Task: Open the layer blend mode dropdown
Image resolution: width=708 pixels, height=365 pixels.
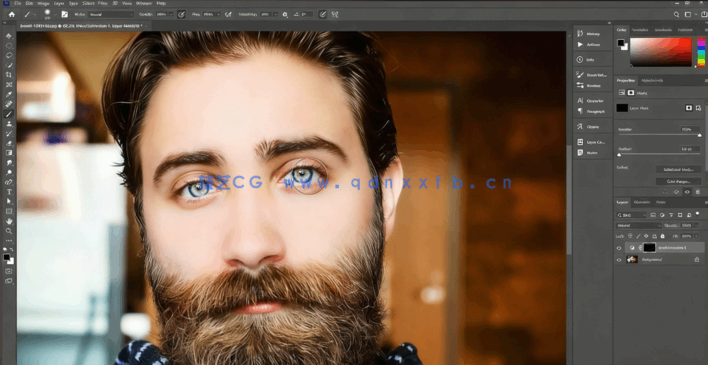Action: coord(639,225)
